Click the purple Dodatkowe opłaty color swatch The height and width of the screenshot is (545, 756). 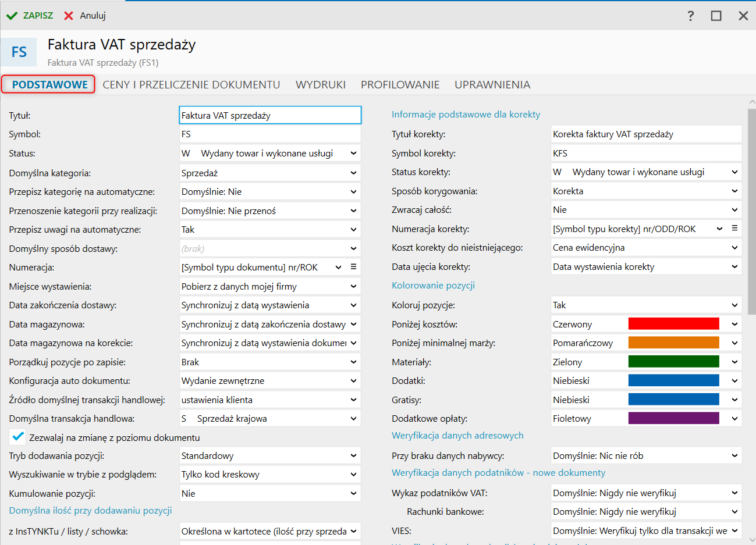673,418
